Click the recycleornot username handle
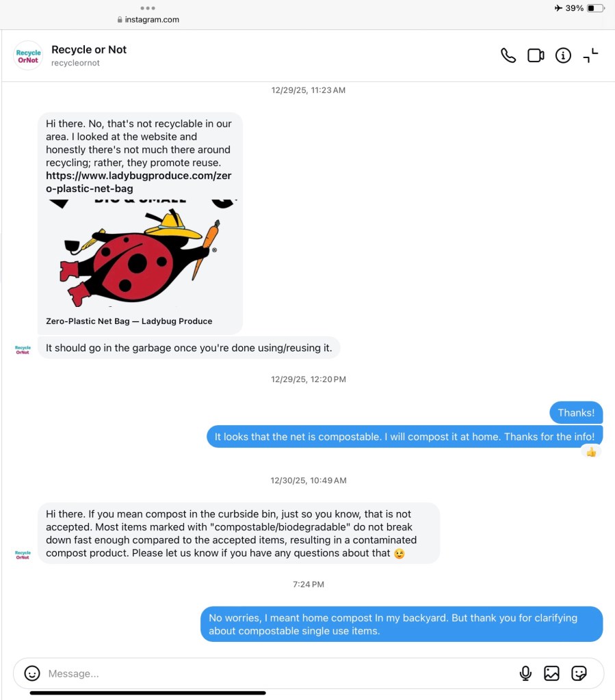Screen dimensions: 615x700 click(x=75, y=63)
